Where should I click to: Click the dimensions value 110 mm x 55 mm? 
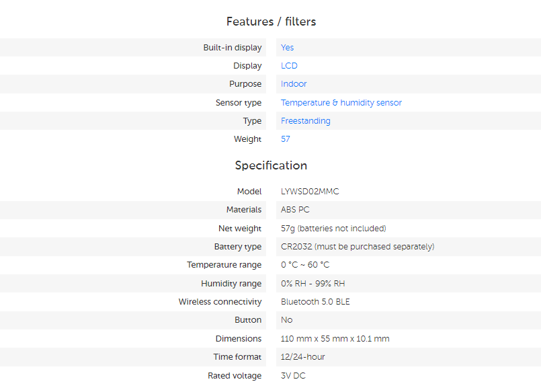click(335, 339)
